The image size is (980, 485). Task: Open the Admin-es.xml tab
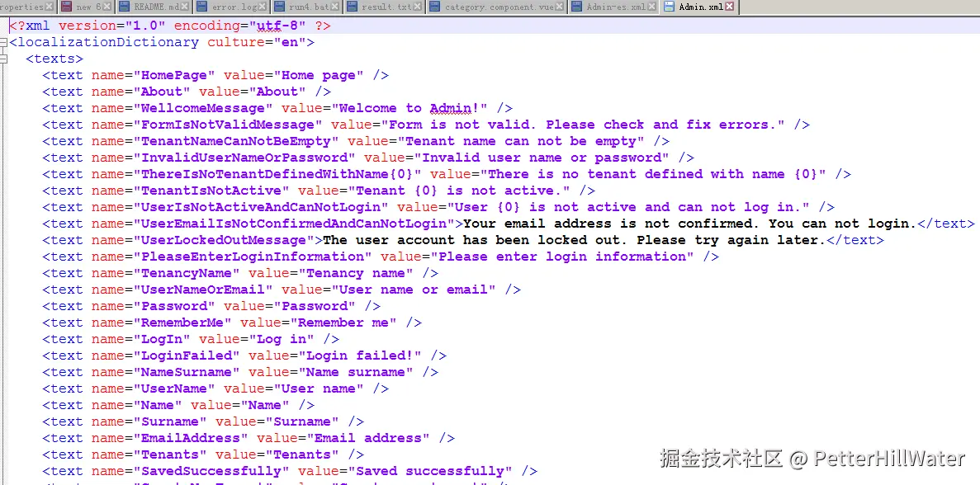coord(613,7)
